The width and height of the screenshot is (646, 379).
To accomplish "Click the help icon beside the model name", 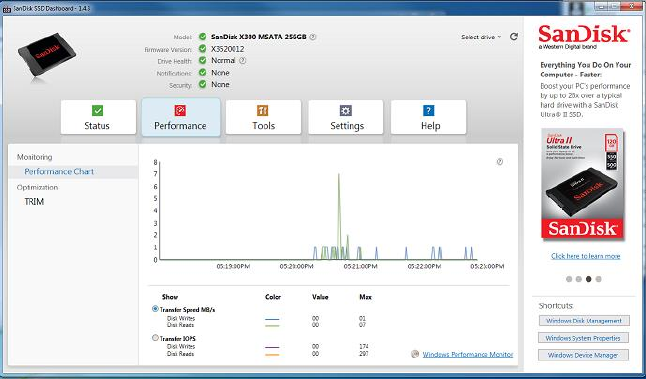I will click(313, 37).
